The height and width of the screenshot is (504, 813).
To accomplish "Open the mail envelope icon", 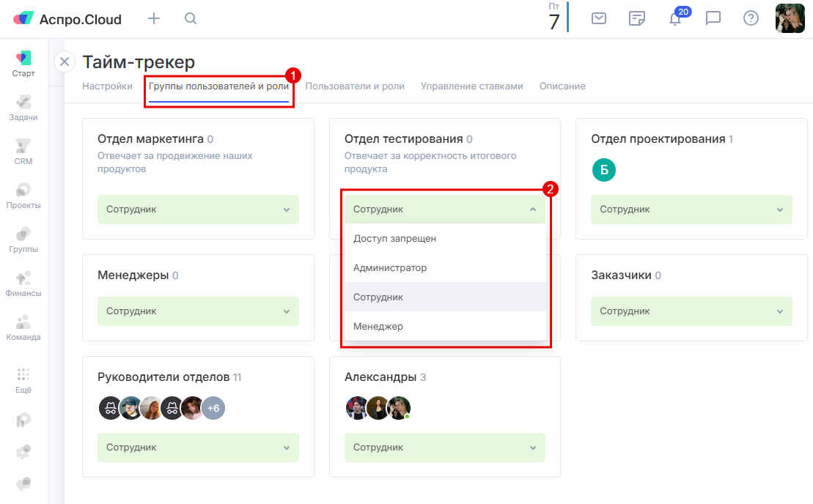I will (x=599, y=19).
